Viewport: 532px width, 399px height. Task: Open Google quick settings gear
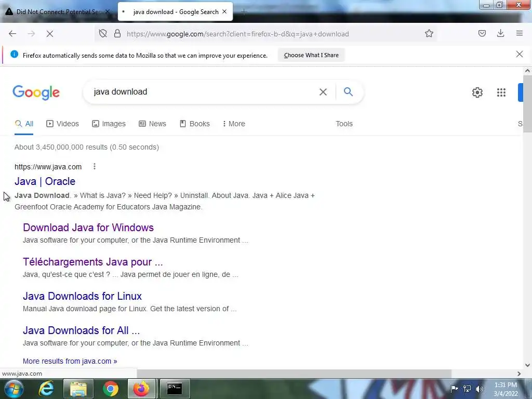click(477, 92)
